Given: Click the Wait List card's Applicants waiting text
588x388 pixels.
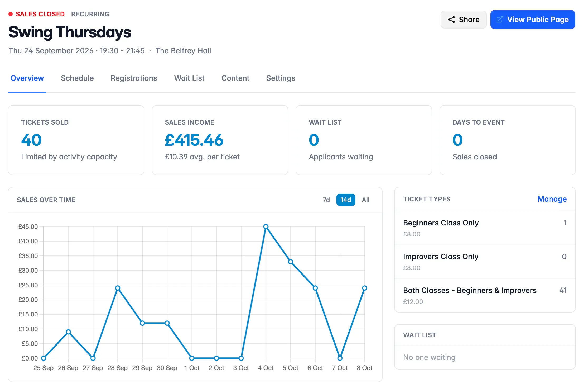Looking at the screenshot, I should coord(341,157).
